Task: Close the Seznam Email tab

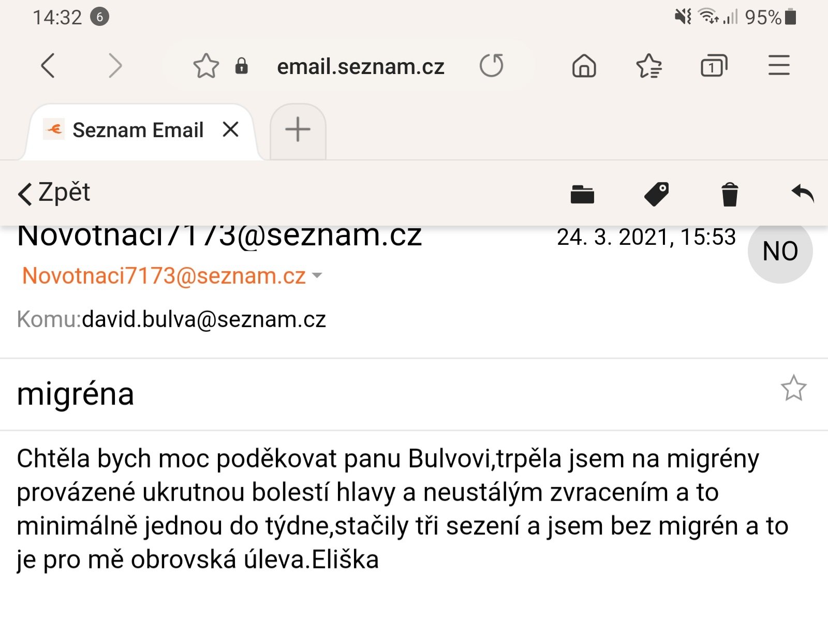Action: 231,129
